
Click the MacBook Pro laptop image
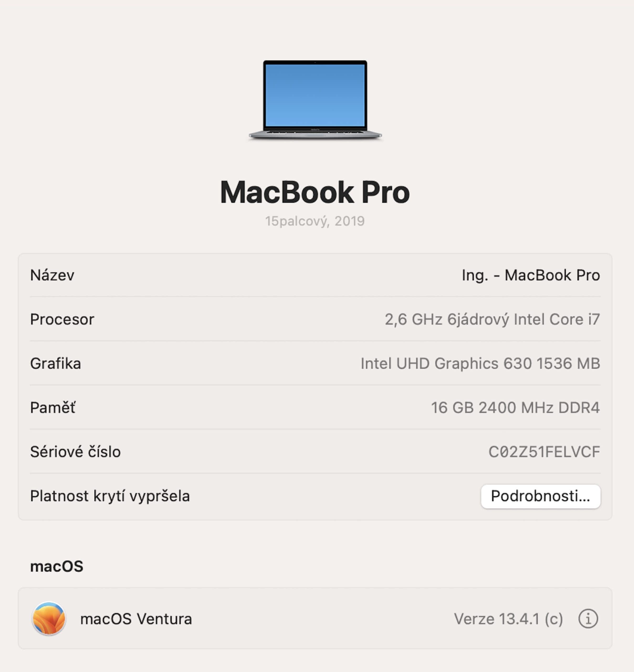click(x=315, y=100)
